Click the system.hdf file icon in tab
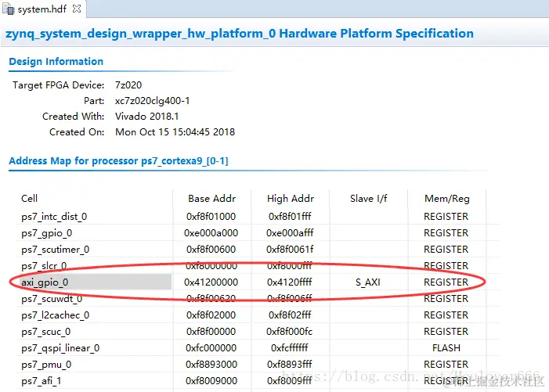This screenshot has width=549, height=392. (9, 9)
